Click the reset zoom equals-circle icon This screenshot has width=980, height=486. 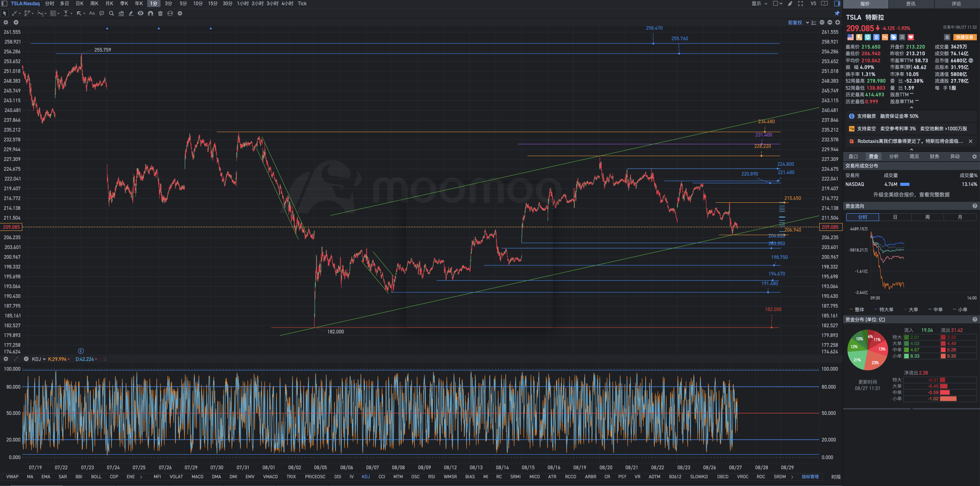point(822,23)
